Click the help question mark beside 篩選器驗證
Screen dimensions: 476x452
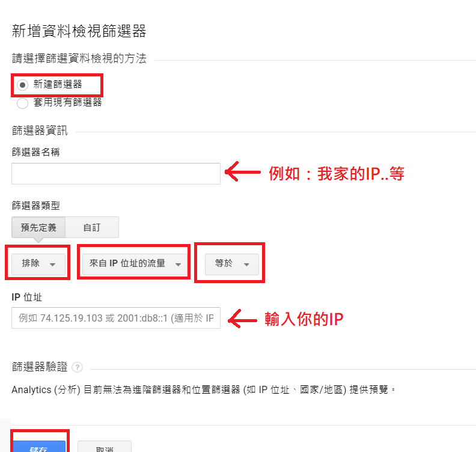click(78, 367)
